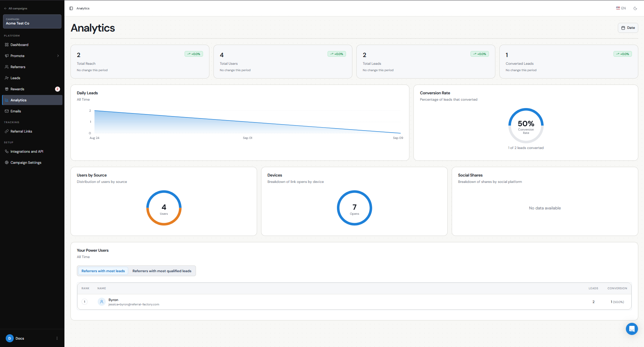The image size is (644, 347).
Task: Click the Integrations and API icon
Action: pyautogui.click(x=7, y=151)
